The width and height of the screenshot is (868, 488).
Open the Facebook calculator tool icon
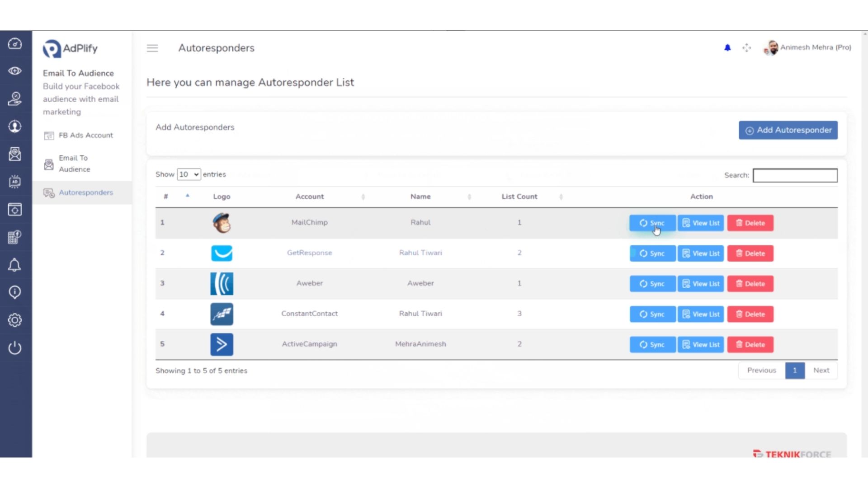coord(15,237)
